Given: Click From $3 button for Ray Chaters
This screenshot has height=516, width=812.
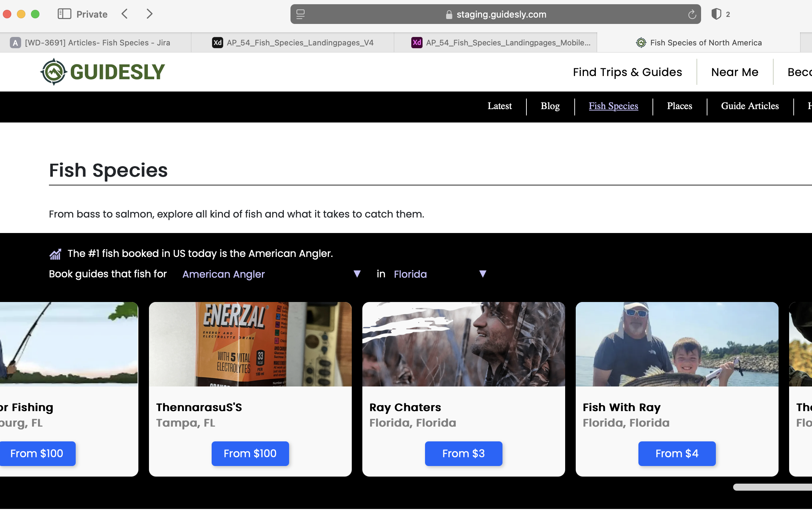Looking at the screenshot, I should pos(463,453).
